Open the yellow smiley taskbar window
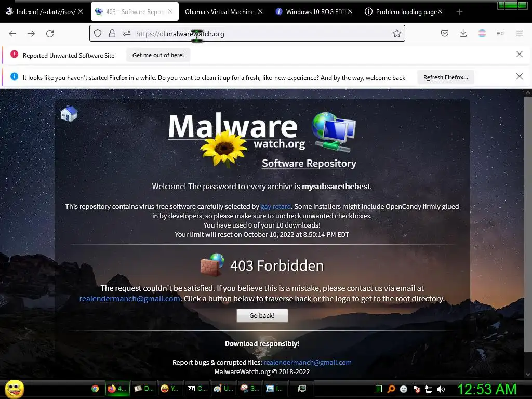Image resolution: width=532 pixels, height=399 pixels. [170, 389]
